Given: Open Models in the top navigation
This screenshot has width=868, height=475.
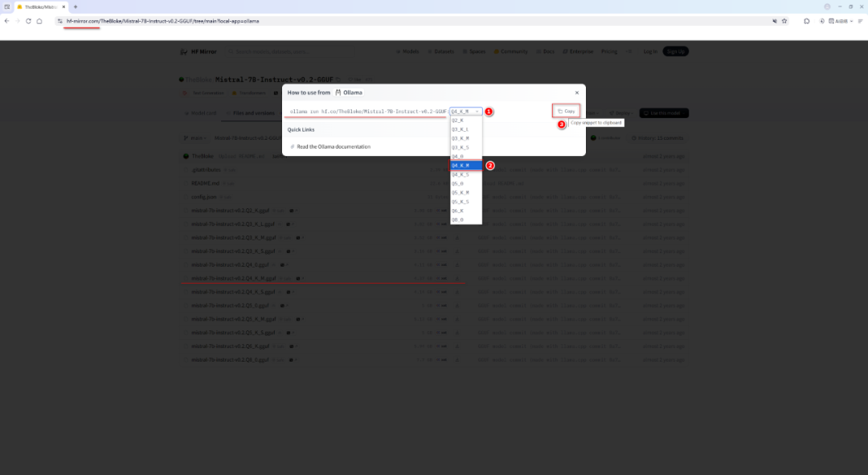Looking at the screenshot, I should [x=407, y=51].
